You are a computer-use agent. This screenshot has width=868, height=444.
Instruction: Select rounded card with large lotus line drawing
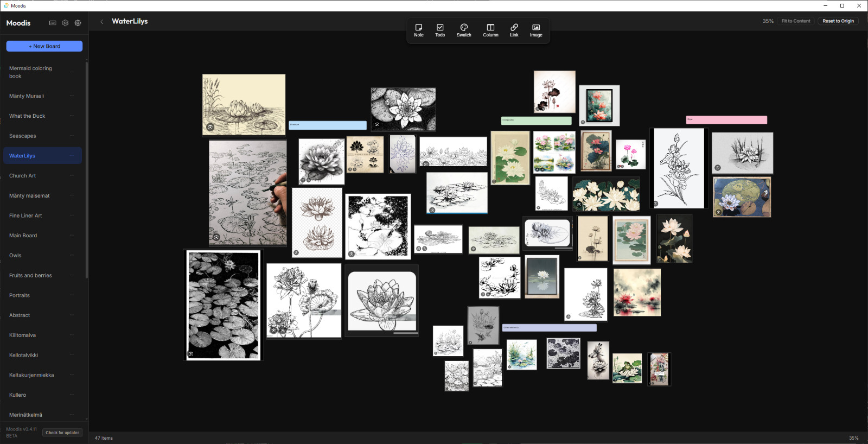[x=382, y=301]
